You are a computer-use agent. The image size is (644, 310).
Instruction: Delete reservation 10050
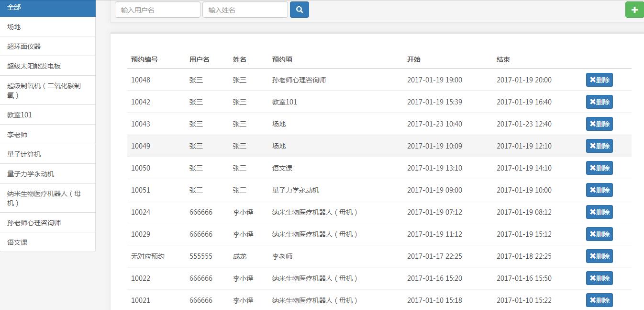(x=599, y=168)
